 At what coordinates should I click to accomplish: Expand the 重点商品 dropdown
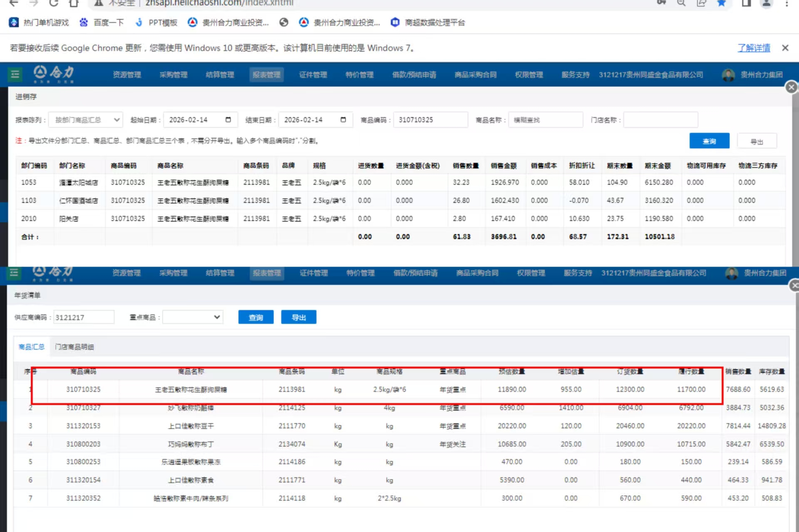pos(193,317)
